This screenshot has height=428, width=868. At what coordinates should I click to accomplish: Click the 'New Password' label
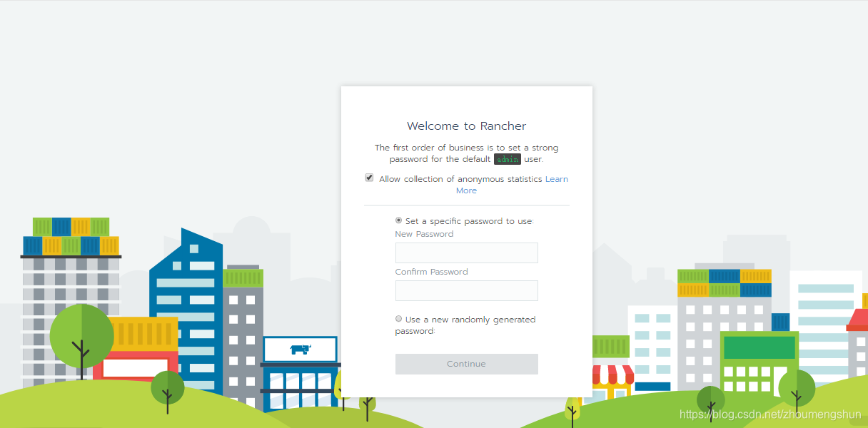tap(424, 234)
